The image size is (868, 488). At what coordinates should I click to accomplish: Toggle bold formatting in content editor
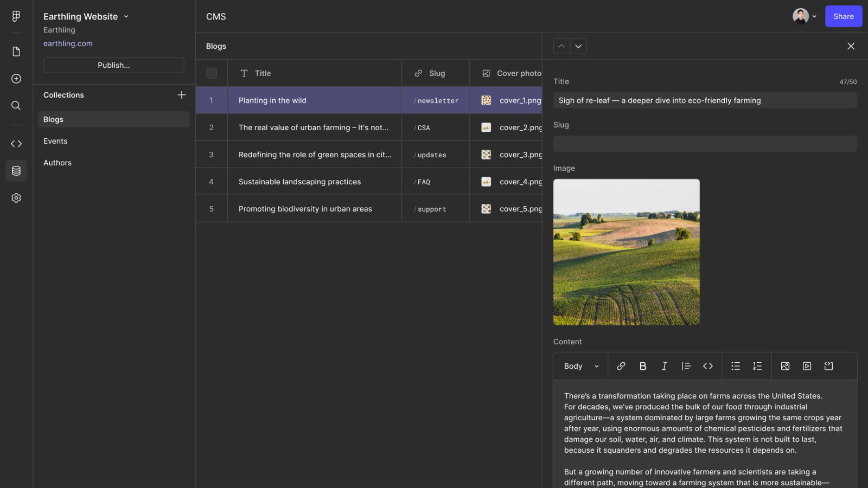click(643, 366)
